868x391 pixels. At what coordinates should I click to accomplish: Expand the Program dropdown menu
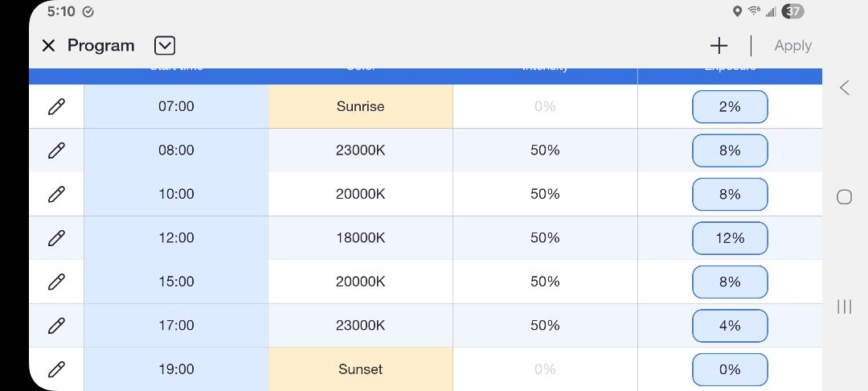click(x=165, y=45)
